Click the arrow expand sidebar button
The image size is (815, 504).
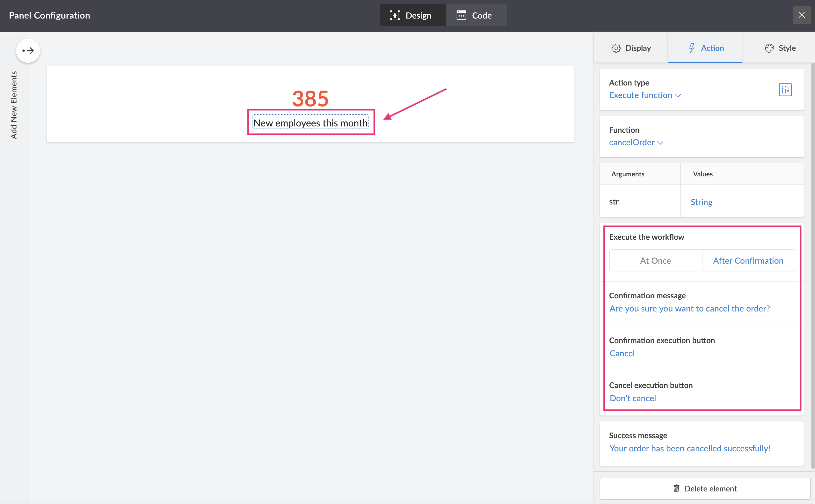(28, 51)
